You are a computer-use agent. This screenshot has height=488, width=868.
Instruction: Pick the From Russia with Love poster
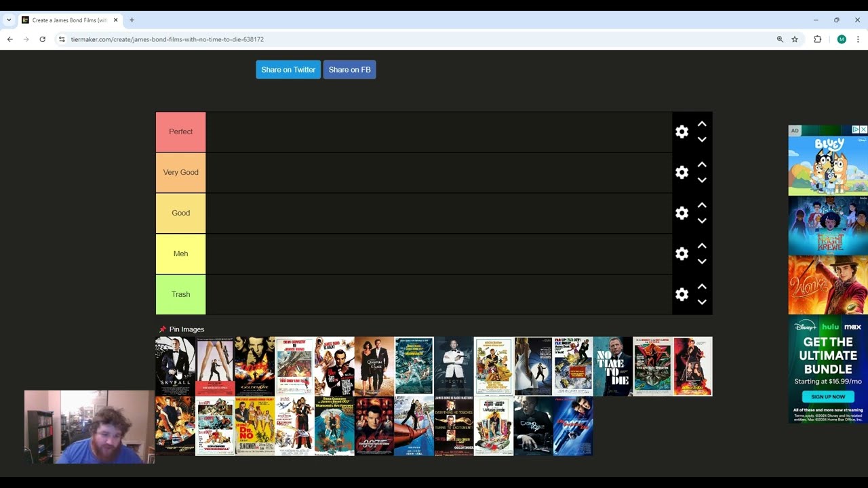point(334,366)
